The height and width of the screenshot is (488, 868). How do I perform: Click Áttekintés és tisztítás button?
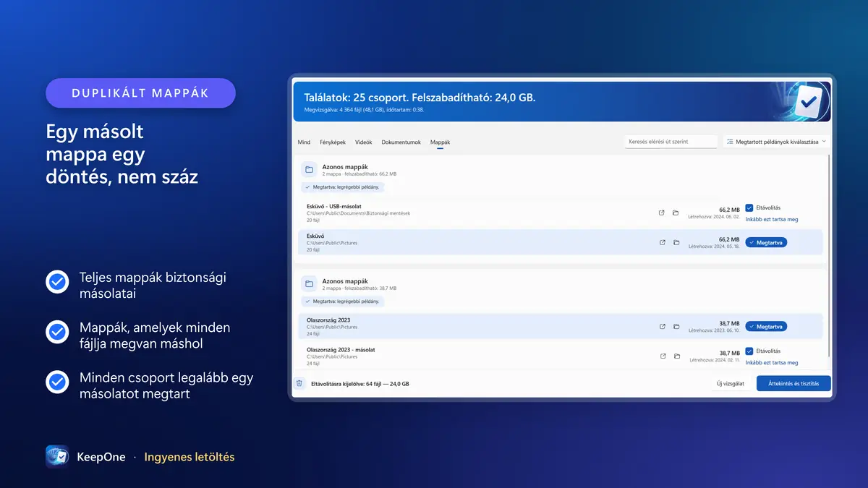coord(793,383)
